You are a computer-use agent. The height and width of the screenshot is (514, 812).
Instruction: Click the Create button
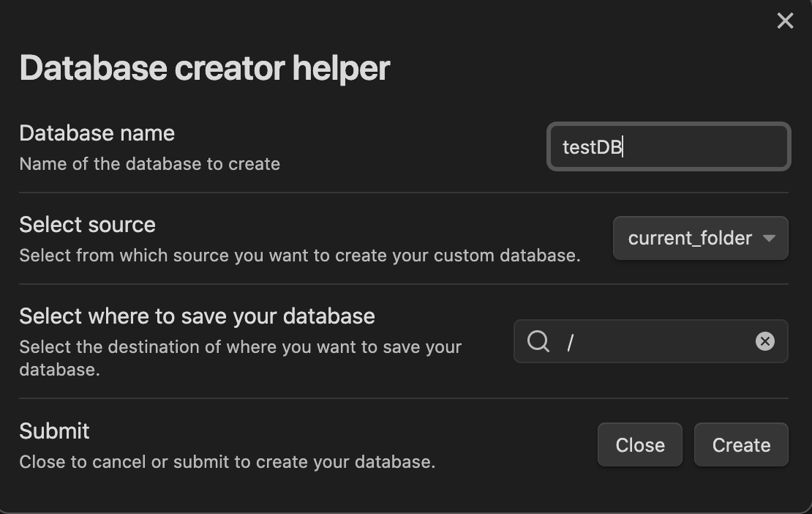pos(740,444)
